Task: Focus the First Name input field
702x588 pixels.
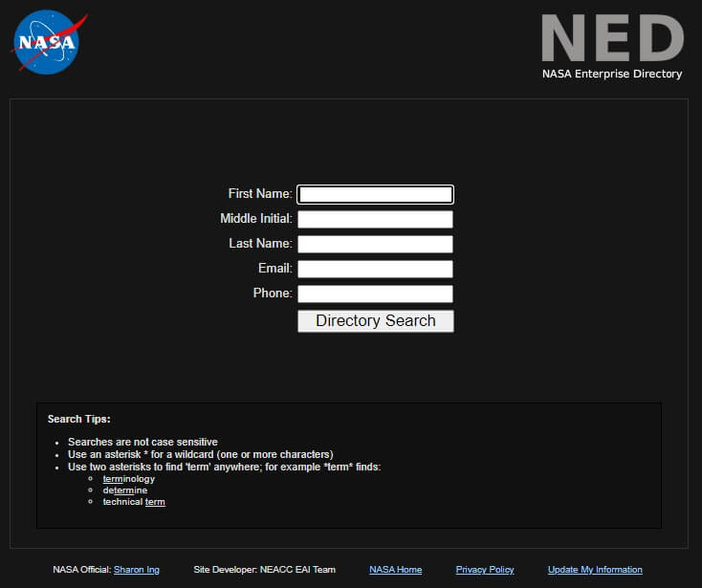Action: pyautogui.click(x=375, y=194)
